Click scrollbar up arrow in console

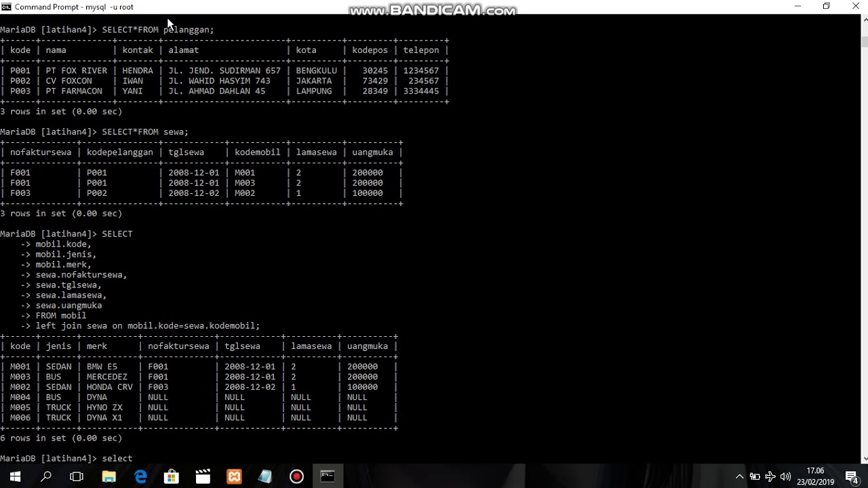[863, 20]
